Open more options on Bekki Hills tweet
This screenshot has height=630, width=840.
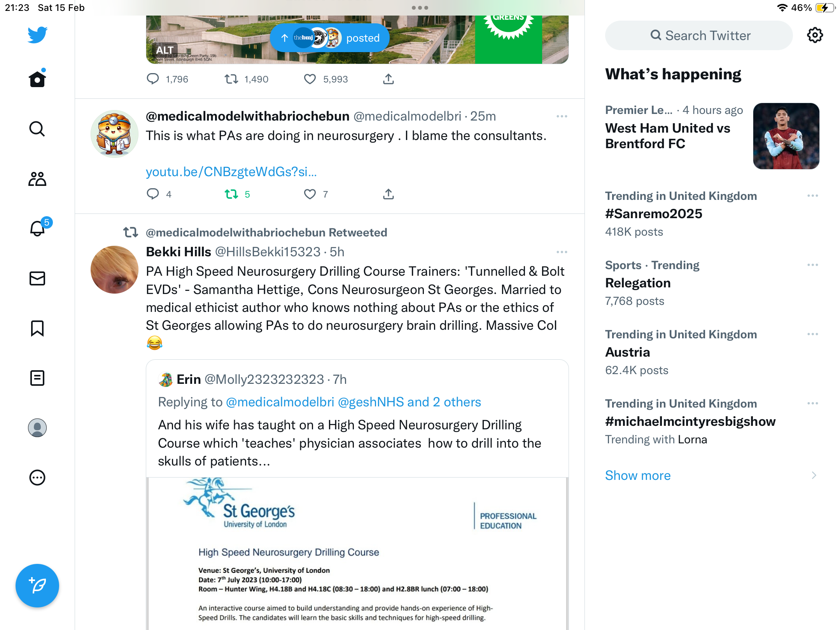tap(562, 252)
